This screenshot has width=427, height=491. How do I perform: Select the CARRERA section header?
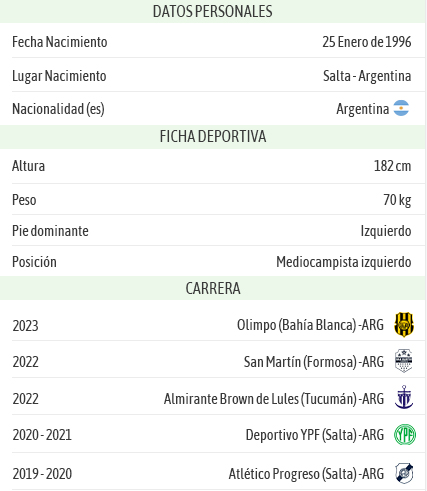pyautogui.click(x=212, y=288)
